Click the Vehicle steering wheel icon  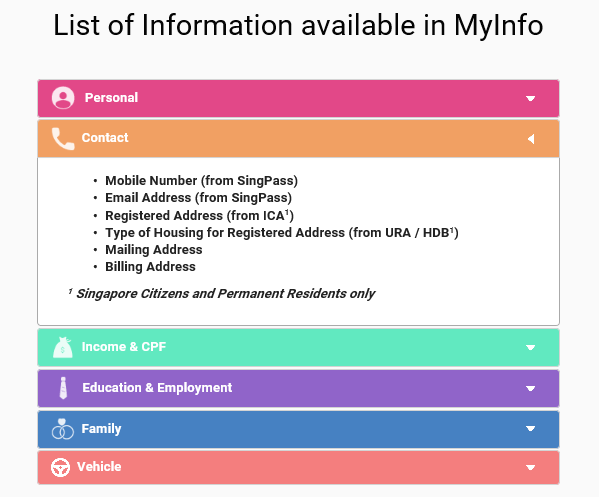coord(60,467)
